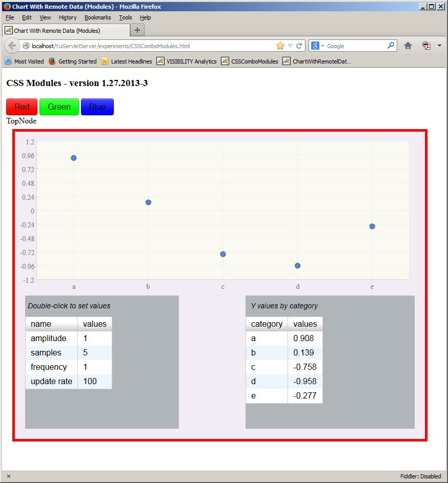Click the magnifier search icon in Google box
The width and height of the screenshot is (448, 483).
(391, 46)
